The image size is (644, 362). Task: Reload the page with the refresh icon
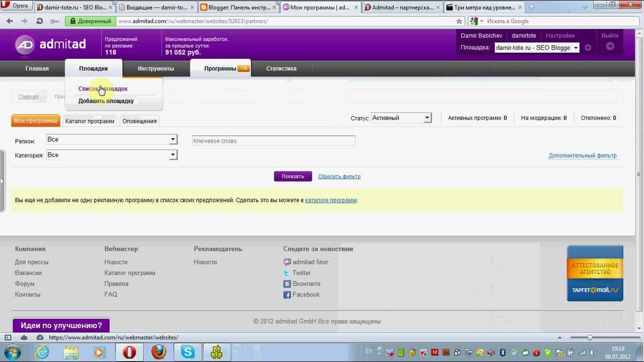click(x=39, y=21)
